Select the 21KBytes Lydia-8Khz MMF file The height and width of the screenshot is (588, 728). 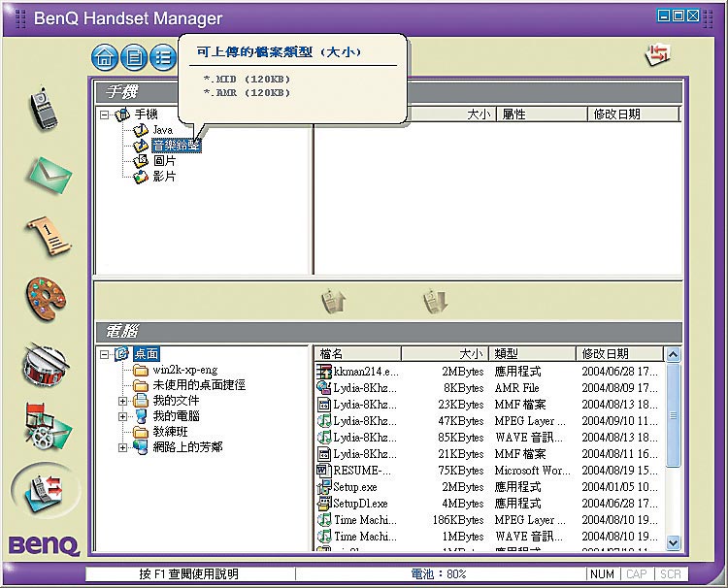click(x=487, y=454)
